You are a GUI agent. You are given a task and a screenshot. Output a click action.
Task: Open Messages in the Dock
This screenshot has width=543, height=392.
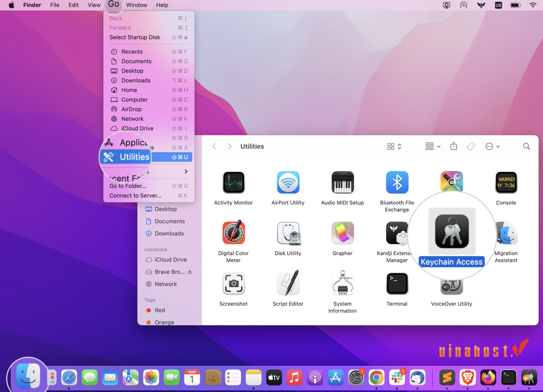[90, 377]
